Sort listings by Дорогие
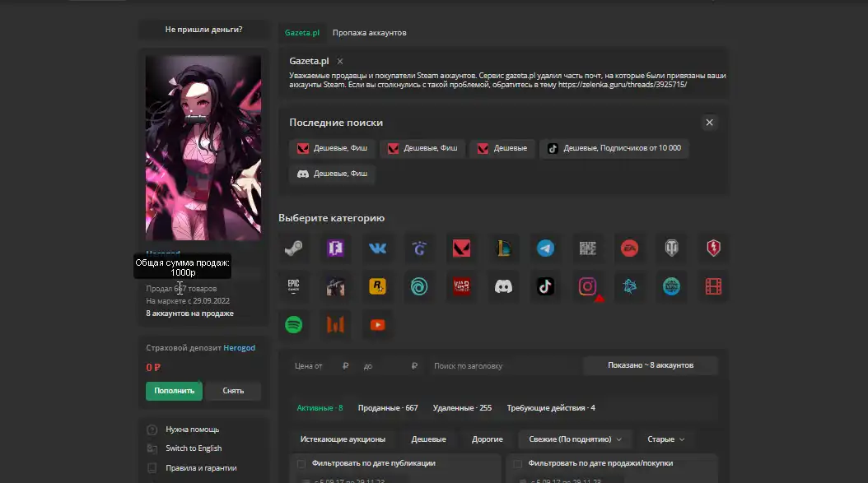The height and width of the screenshot is (483, 868). 488,439
